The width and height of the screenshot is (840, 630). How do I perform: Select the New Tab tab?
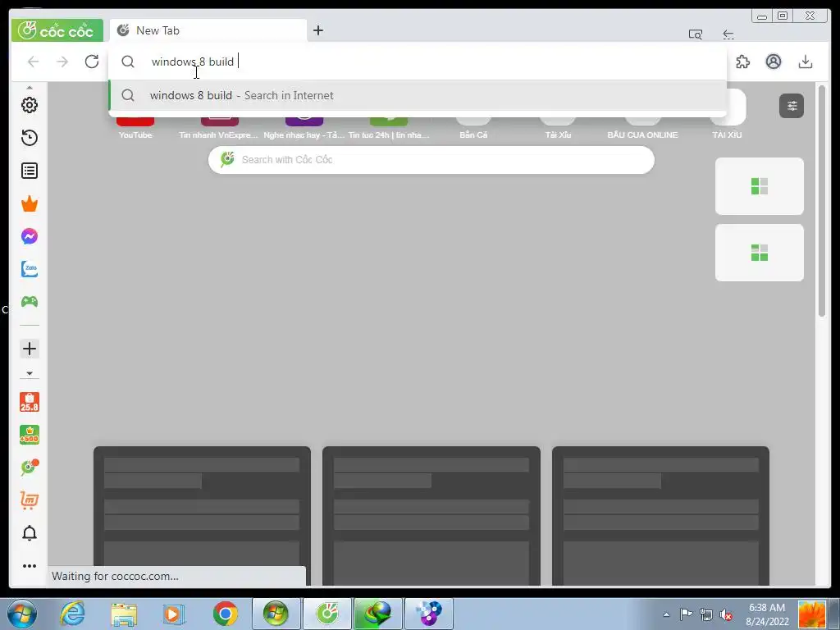click(x=208, y=30)
